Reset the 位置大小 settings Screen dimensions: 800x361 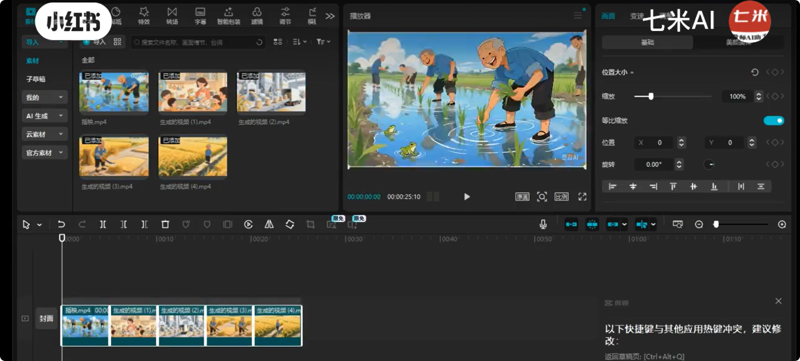point(755,72)
